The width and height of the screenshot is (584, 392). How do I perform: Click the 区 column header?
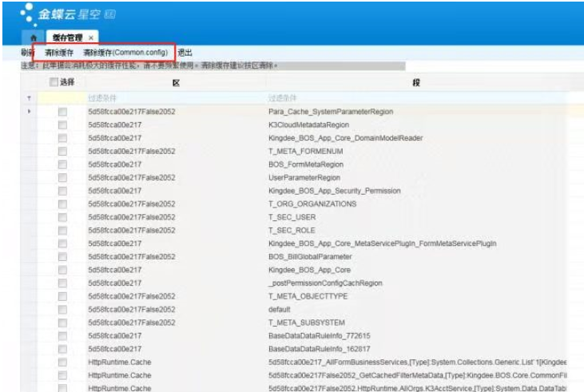click(177, 83)
